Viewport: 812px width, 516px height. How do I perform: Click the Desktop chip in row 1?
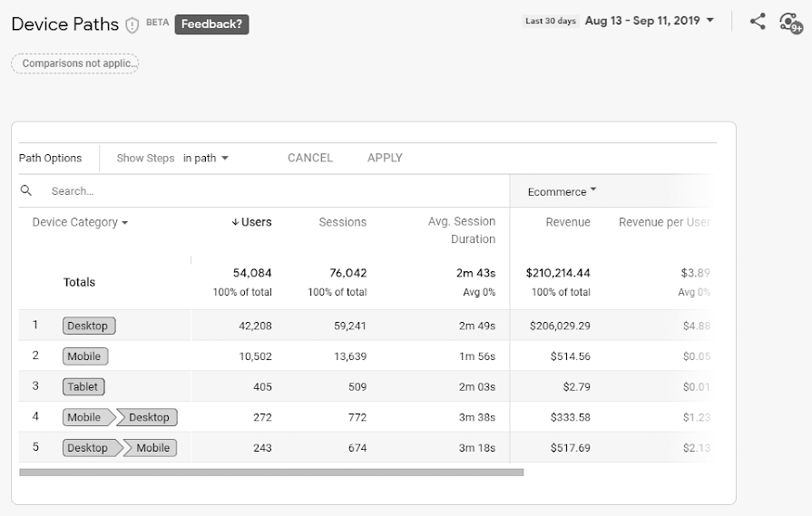tap(88, 326)
